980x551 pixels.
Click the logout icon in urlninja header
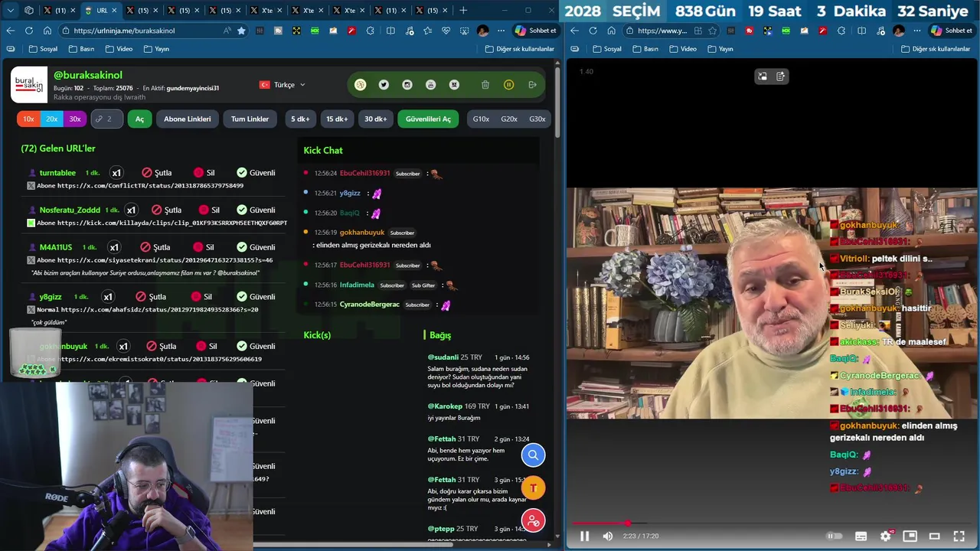click(x=532, y=85)
